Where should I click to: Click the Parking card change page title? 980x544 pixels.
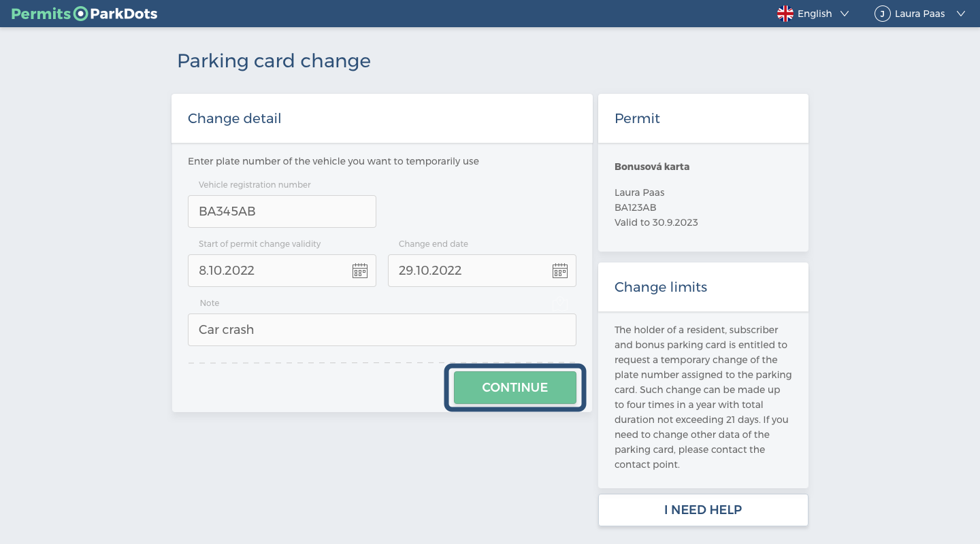(x=274, y=61)
